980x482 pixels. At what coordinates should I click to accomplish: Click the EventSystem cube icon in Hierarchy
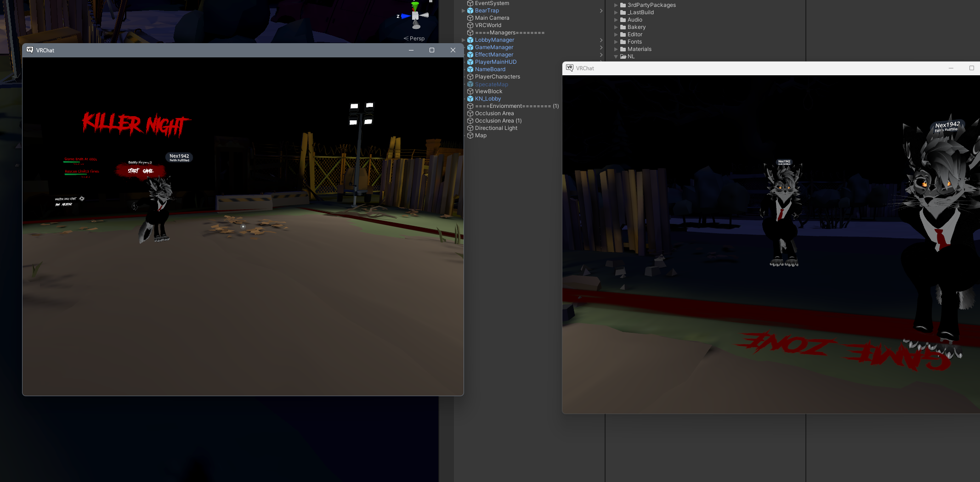click(x=470, y=3)
